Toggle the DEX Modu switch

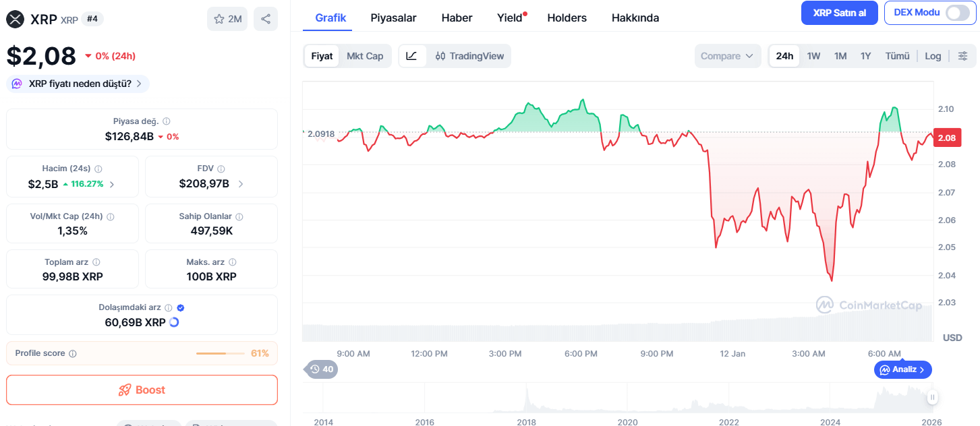click(957, 13)
